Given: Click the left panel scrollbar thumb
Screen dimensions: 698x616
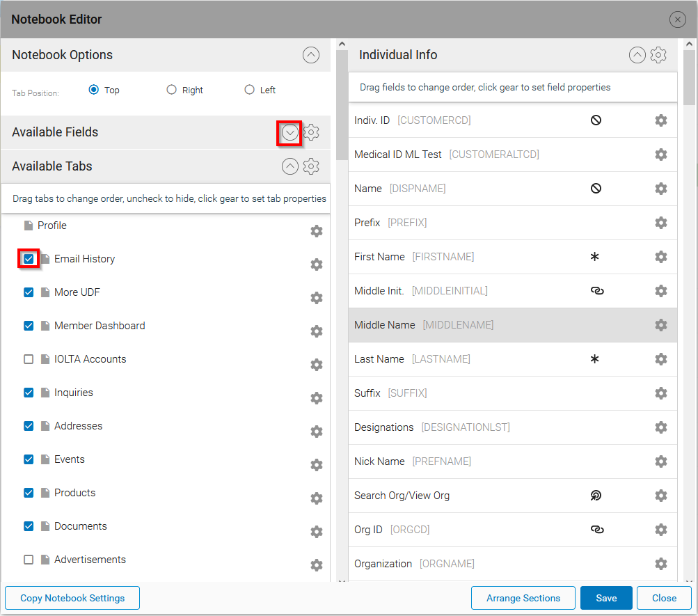Looking at the screenshot, I should [342, 104].
